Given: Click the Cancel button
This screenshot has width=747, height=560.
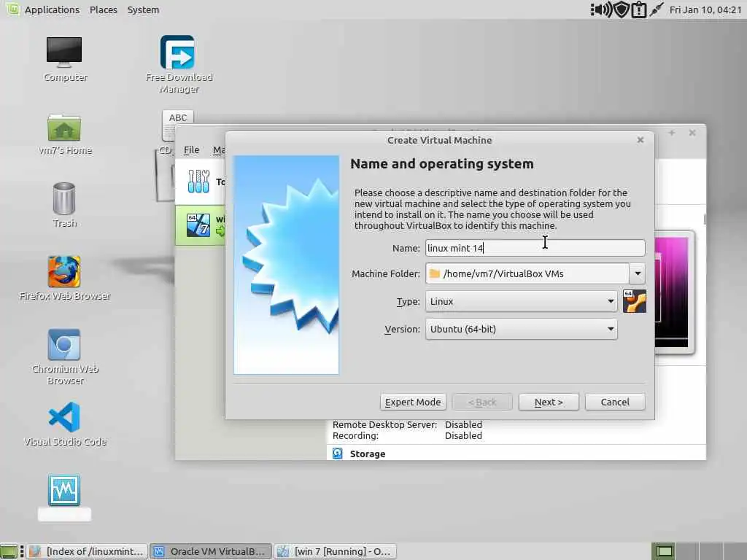Looking at the screenshot, I should click(615, 402).
